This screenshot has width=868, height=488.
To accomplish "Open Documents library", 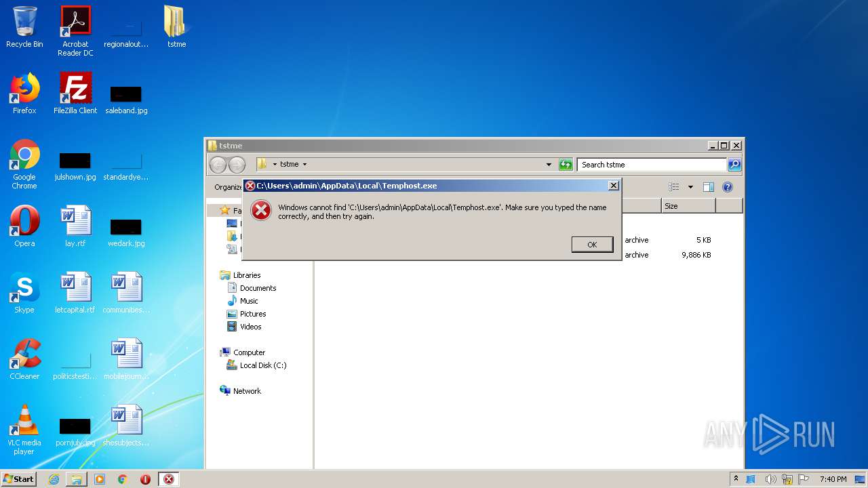I will (258, 288).
